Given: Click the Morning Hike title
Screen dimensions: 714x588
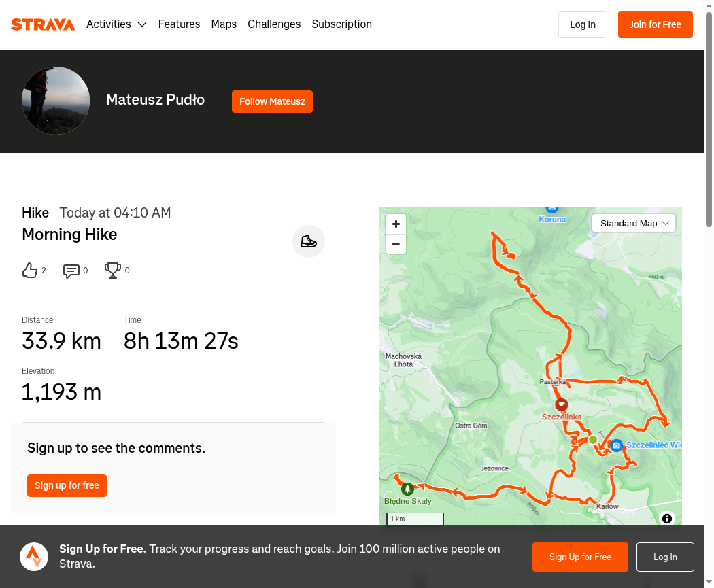Looking at the screenshot, I should click(x=69, y=235).
